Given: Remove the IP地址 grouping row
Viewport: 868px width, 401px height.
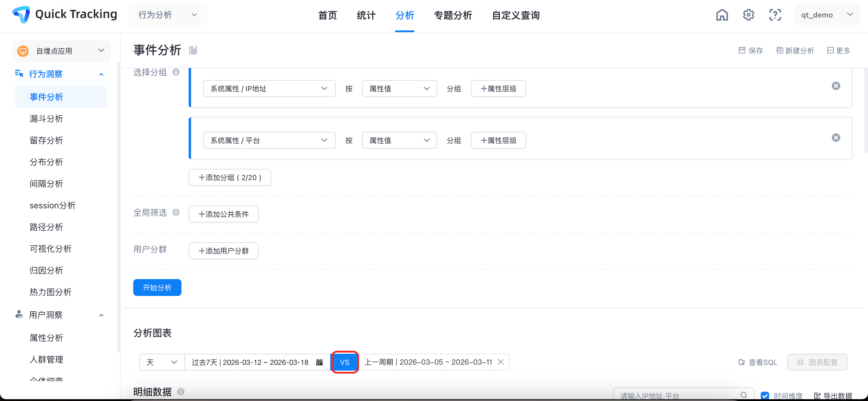Looking at the screenshot, I should [x=836, y=86].
